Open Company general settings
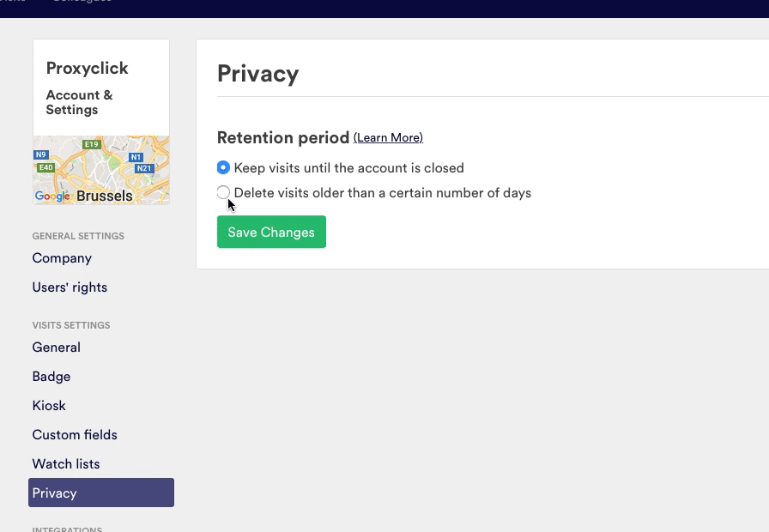Viewport: 769px width, 532px height. tap(62, 258)
